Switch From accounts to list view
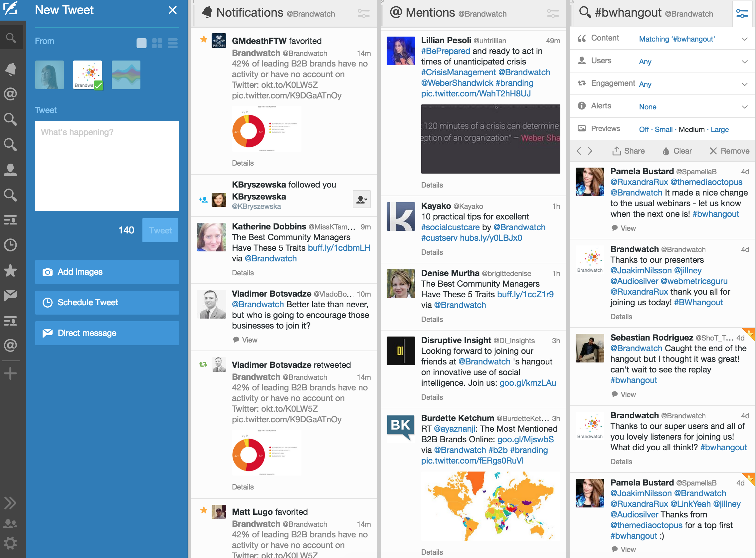This screenshot has width=756, height=558. pyautogui.click(x=173, y=43)
